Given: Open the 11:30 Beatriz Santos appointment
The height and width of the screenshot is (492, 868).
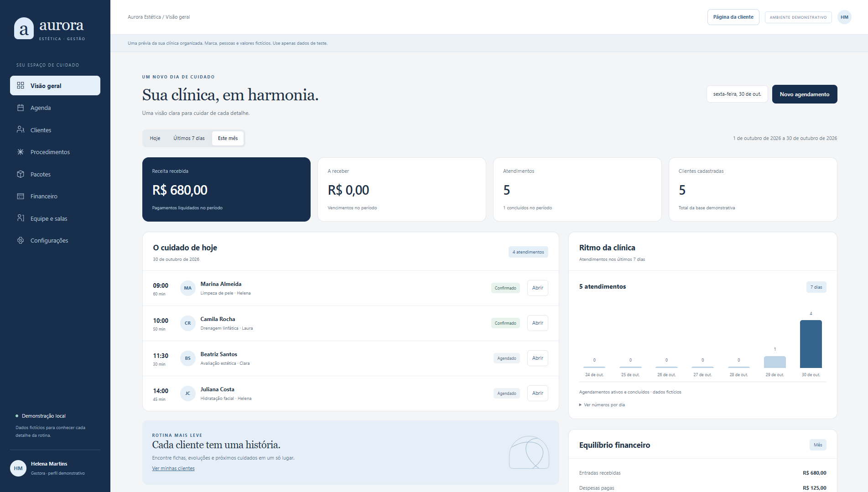Looking at the screenshot, I should tap(537, 358).
